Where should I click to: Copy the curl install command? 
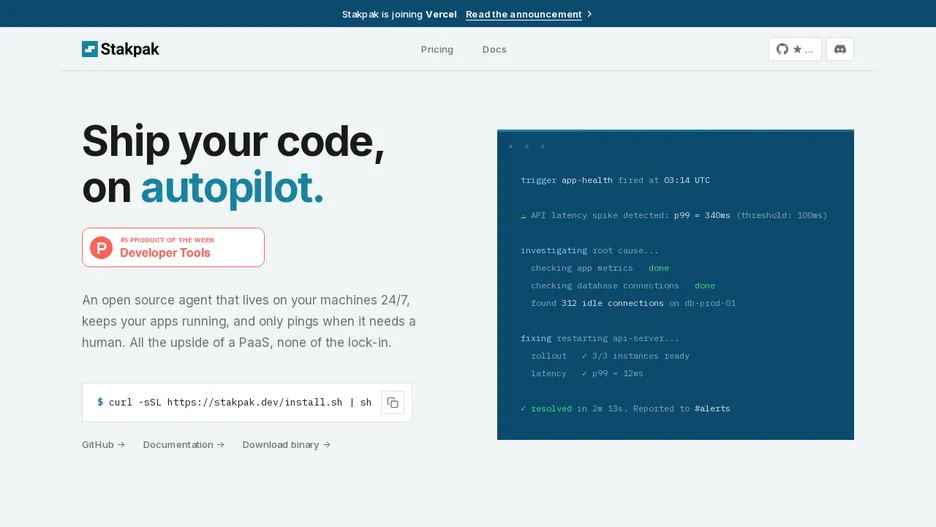tap(392, 403)
